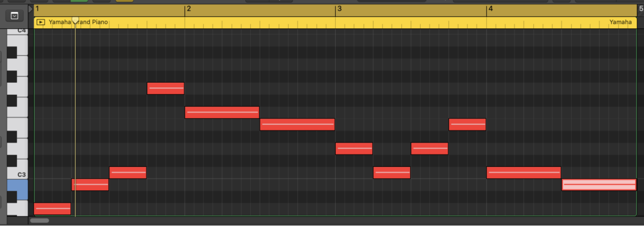Select the short note beginning exactly at bar 3
The image size is (644, 226).
pyautogui.click(x=354, y=149)
